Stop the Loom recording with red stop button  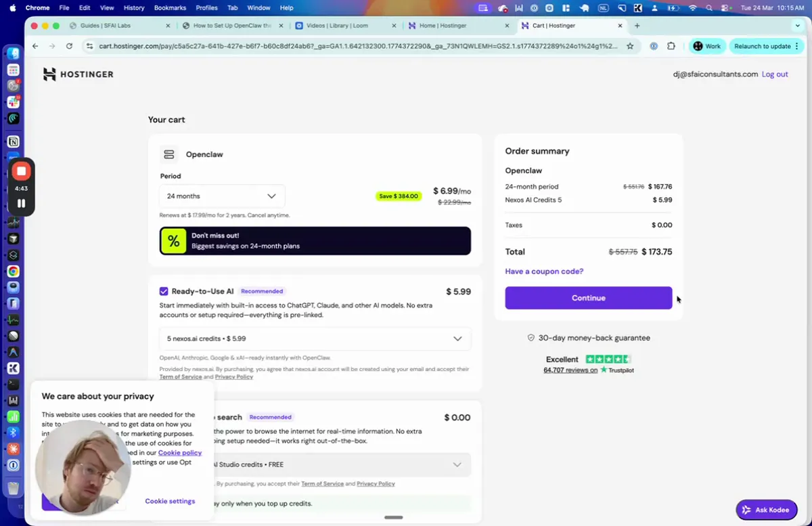tap(21, 171)
